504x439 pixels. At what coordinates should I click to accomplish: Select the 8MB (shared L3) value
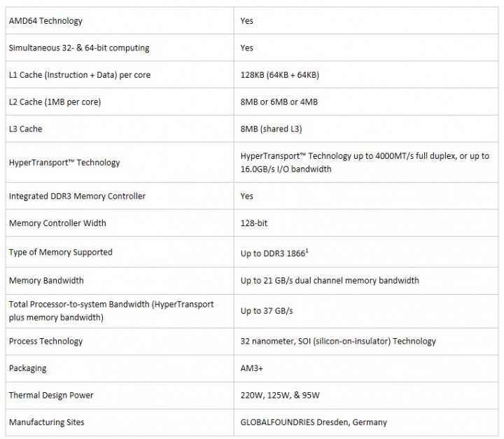click(271, 129)
